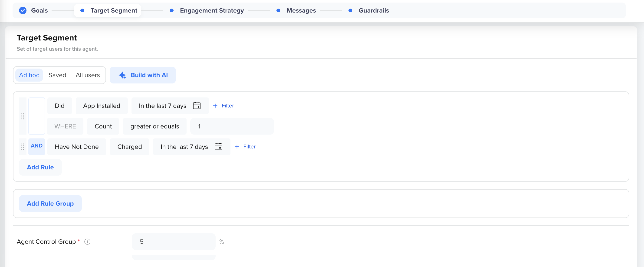
Task: Grab drag handle of Did App Installed rule
Action: pos(23,116)
